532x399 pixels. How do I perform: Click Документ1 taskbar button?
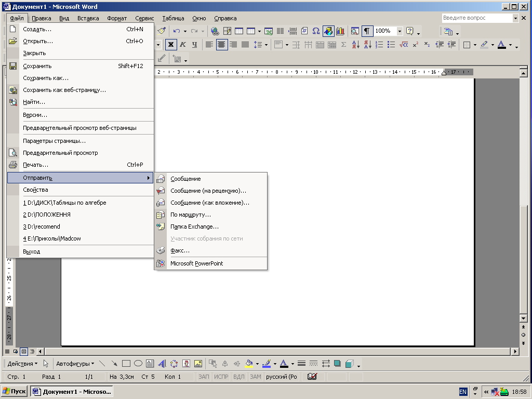(72, 392)
